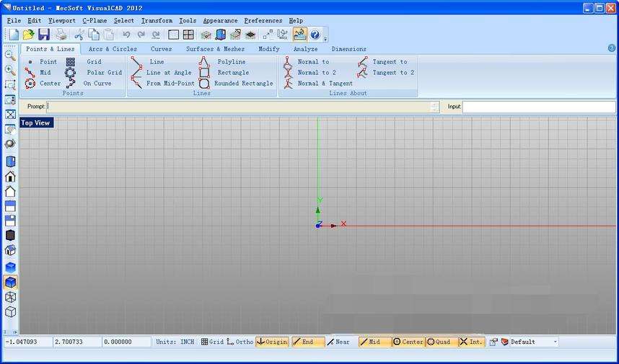This screenshot has height=364, width=619.
Task: Select the Tangent to 2 tool
Action: [386, 73]
